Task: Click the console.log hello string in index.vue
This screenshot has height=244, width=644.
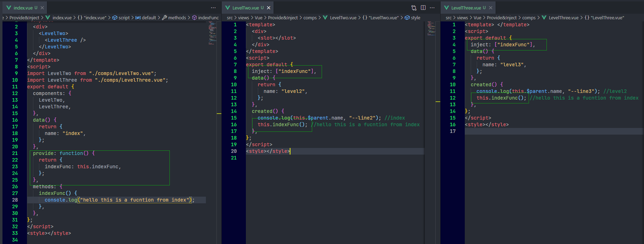Action: [135, 199]
